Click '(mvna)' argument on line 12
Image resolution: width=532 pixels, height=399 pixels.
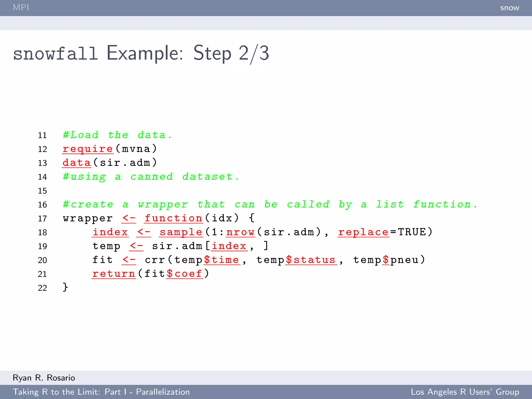tap(136, 149)
